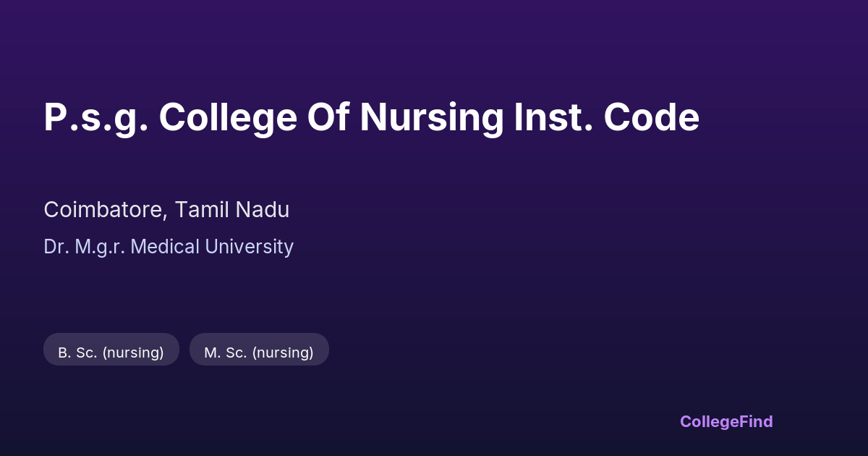Viewport: 868px width, 456px height.
Task: Click "Tamil Nadu" in the location line
Action: 231,210
